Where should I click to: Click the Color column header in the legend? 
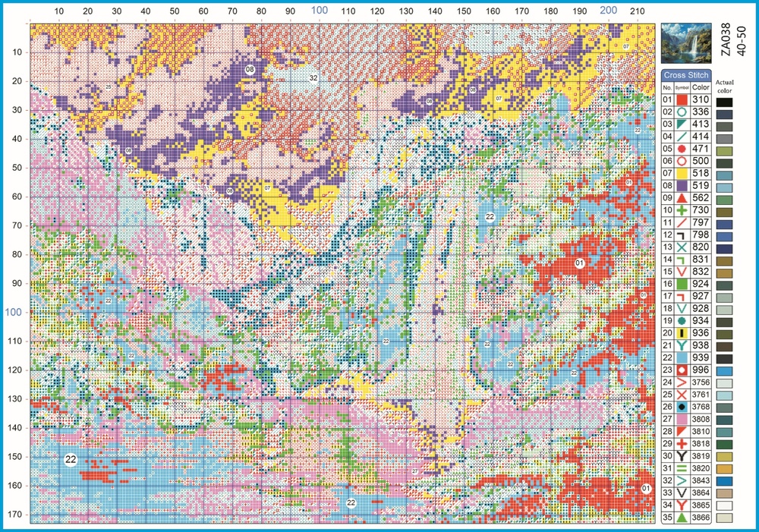701,87
